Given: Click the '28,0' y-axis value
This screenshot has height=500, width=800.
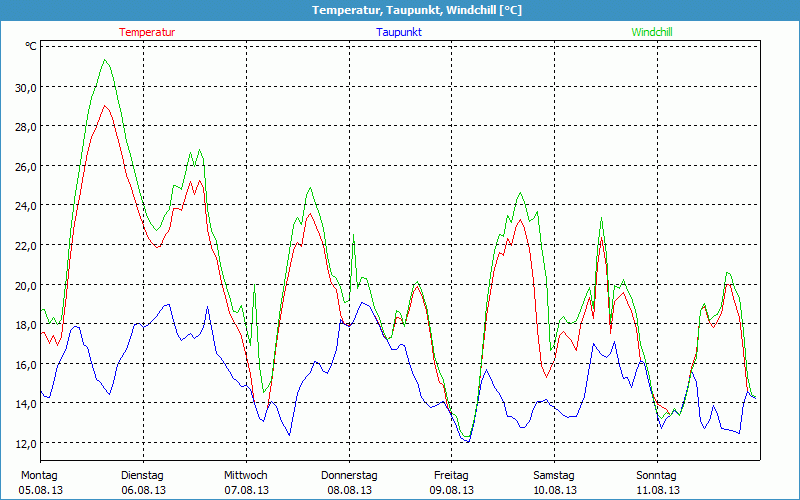Looking at the screenshot, I should coord(26,127).
